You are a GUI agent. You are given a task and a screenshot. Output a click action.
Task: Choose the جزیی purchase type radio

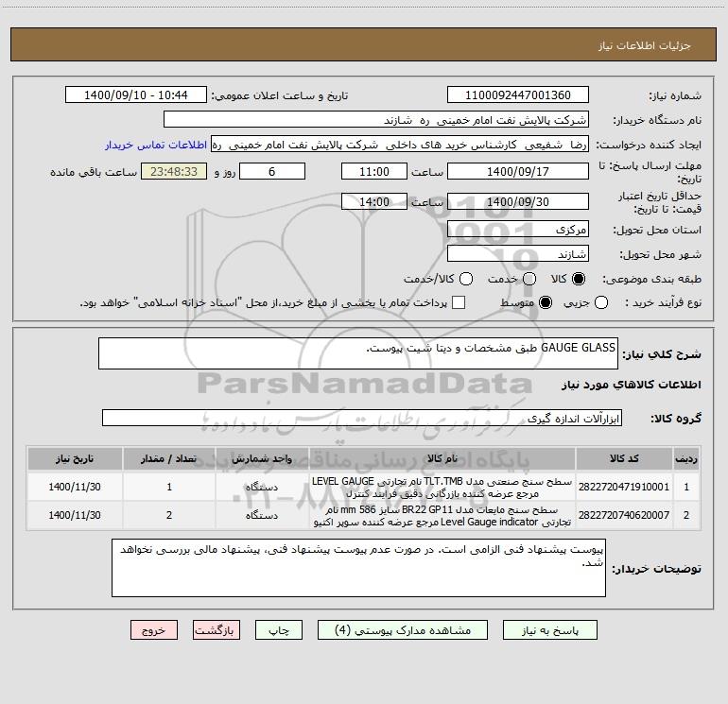click(x=601, y=302)
